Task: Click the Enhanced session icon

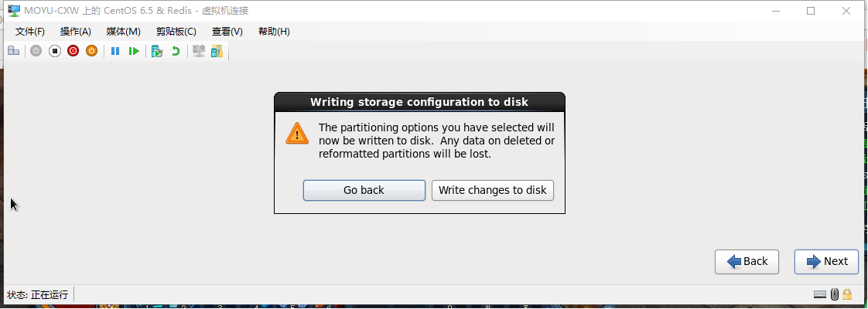Action: (x=199, y=51)
